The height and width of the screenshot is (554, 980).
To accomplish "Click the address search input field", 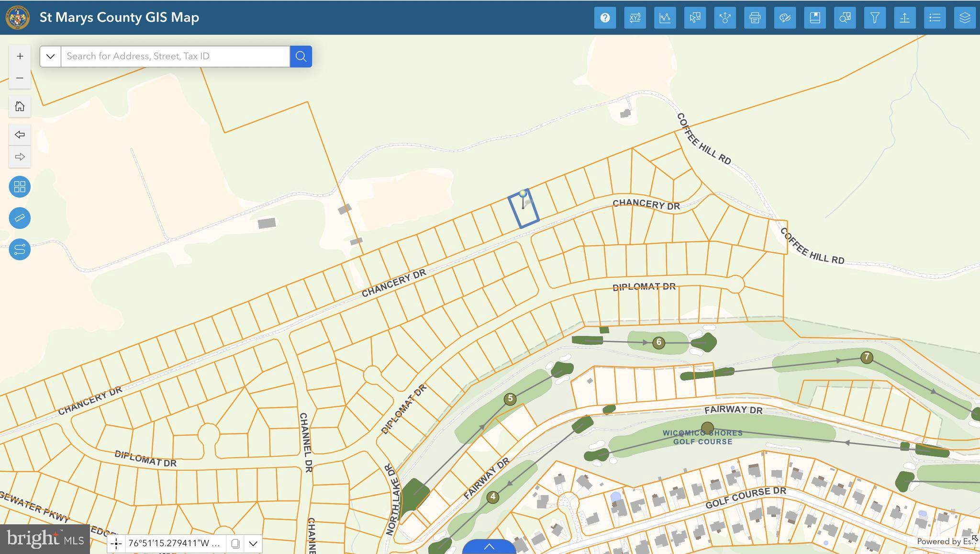I will (x=175, y=57).
